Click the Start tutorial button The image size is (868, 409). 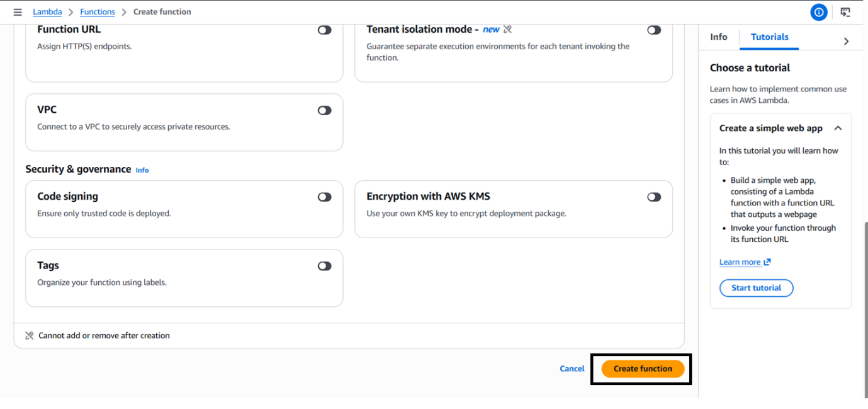click(756, 288)
